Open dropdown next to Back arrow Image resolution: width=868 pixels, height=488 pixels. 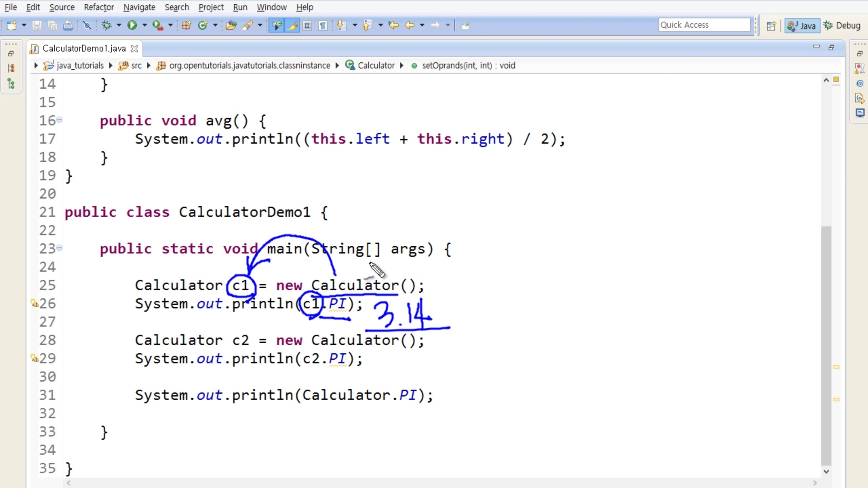point(422,25)
